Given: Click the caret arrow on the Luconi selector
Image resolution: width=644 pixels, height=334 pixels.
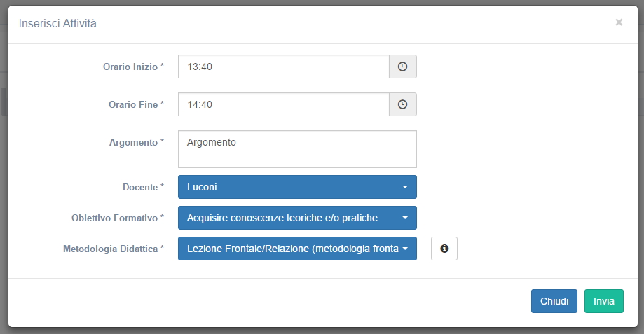Looking at the screenshot, I should pyautogui.click(x=405, y=188).
